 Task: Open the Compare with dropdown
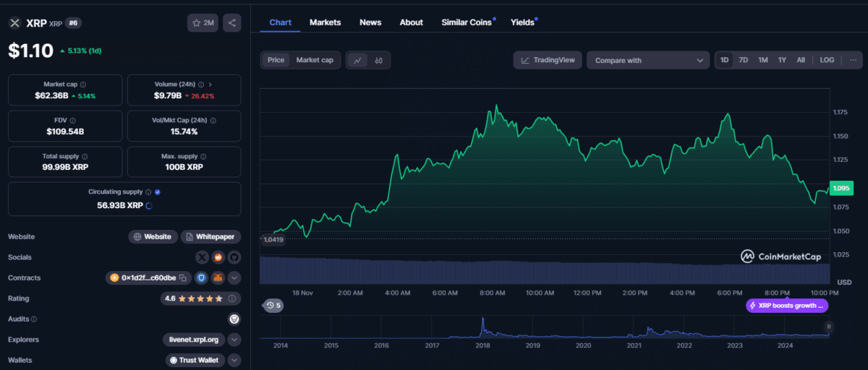pyautogui.click(x=648, y=60)
